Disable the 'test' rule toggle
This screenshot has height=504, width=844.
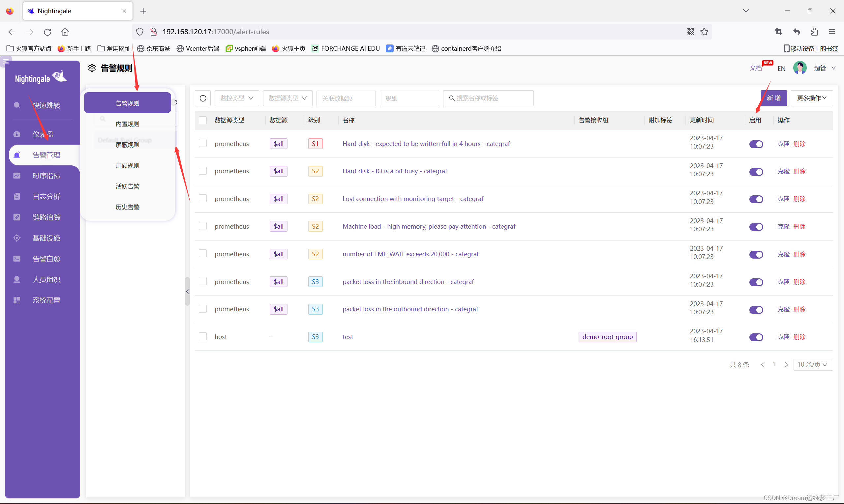(x=756, y=337)
